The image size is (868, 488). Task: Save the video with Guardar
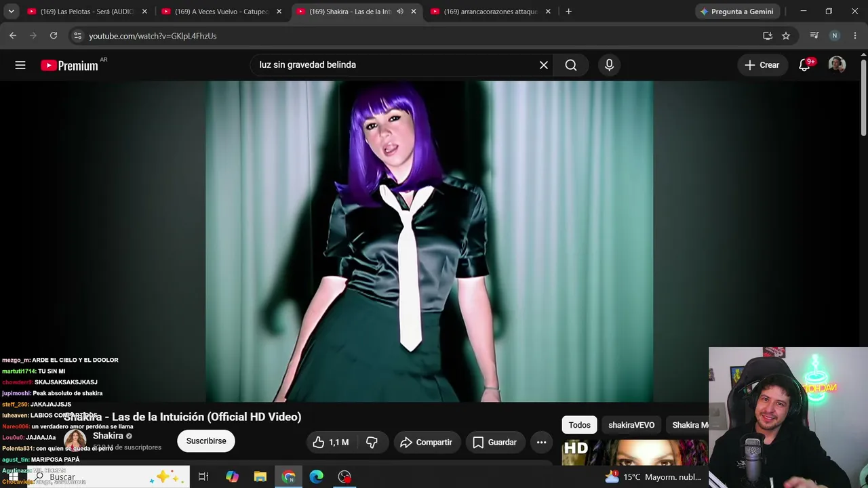pyautogui.click(x=494, y=443)
